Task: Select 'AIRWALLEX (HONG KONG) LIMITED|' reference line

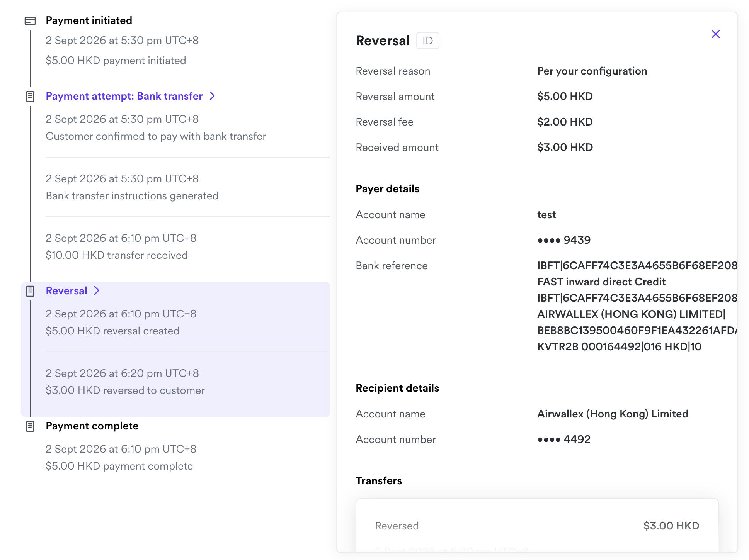Action: pos(632,314)
